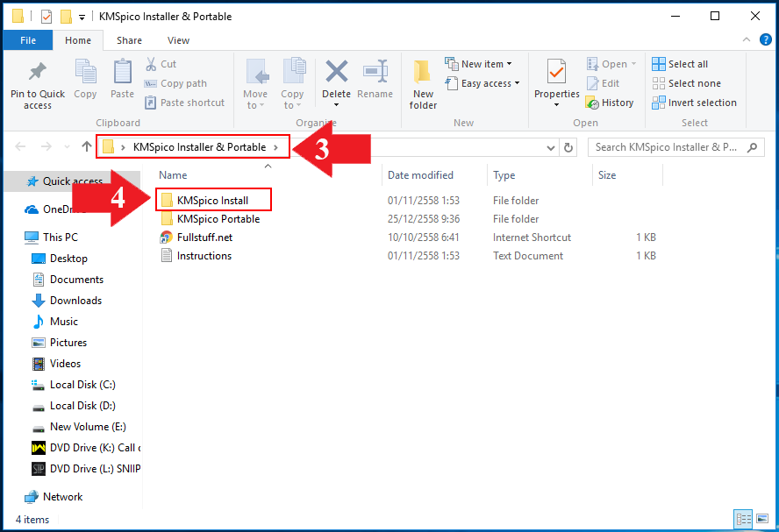Select the KMSpico Install folder
This screenshot has height=532, width=779.
(212, 201)
